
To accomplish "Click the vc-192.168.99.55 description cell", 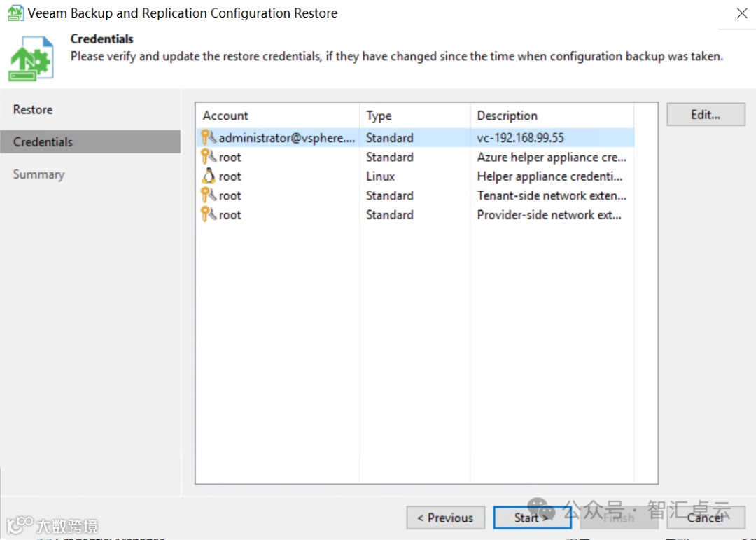I will pyautogui.click(x=520, y=138).
